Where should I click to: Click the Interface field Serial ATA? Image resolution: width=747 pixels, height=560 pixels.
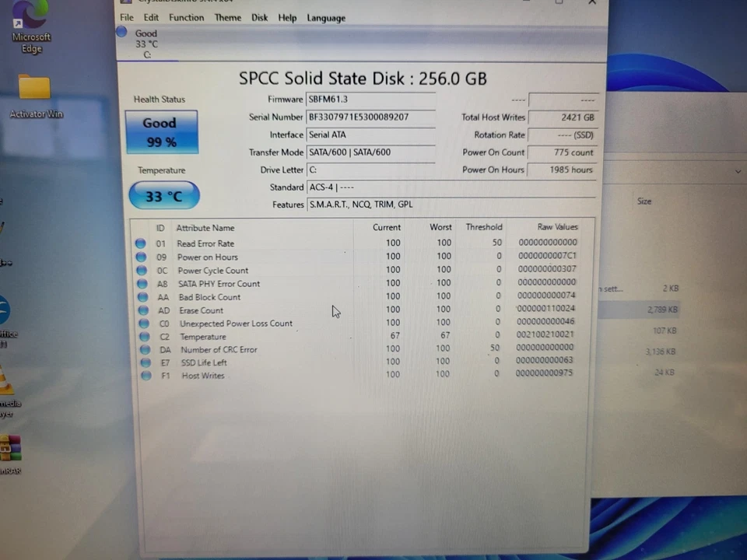[x=370, y=135]
